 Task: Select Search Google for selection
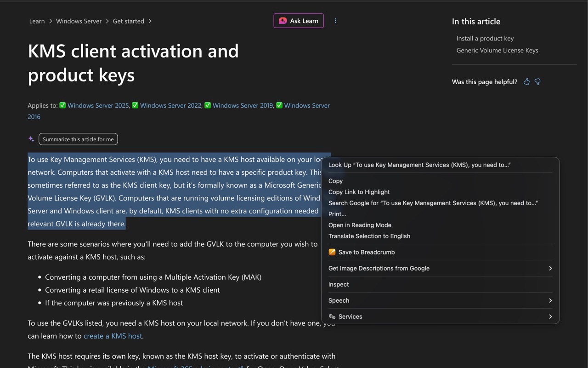(x=441, y=203)
